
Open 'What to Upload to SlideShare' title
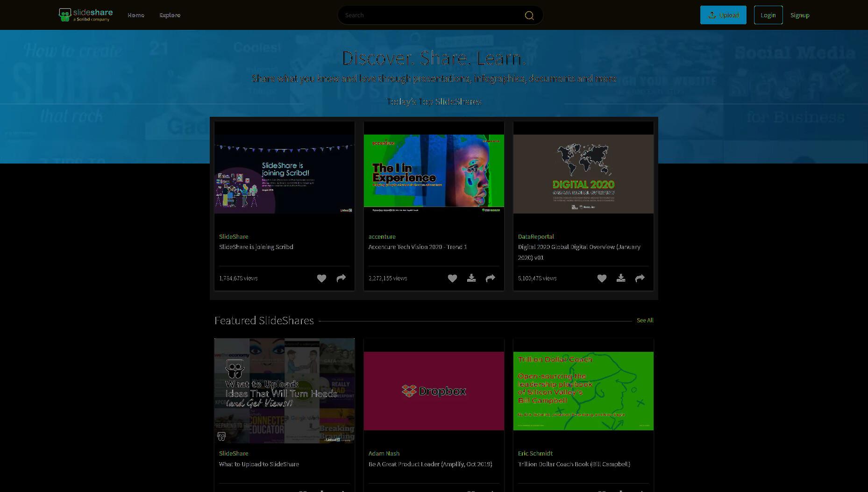tap(259, 464)
